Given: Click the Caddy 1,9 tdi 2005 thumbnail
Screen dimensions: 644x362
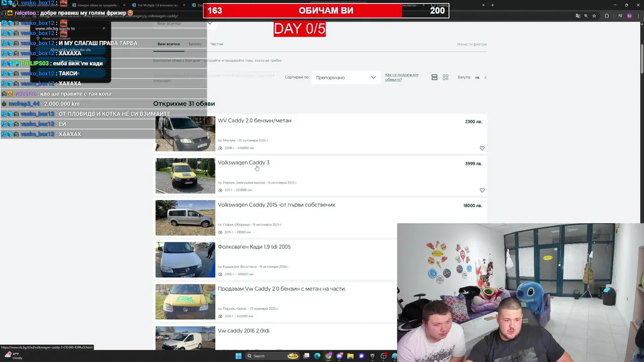Looking at the screenshot, I should pyautogui.click(x=185, y=260).
